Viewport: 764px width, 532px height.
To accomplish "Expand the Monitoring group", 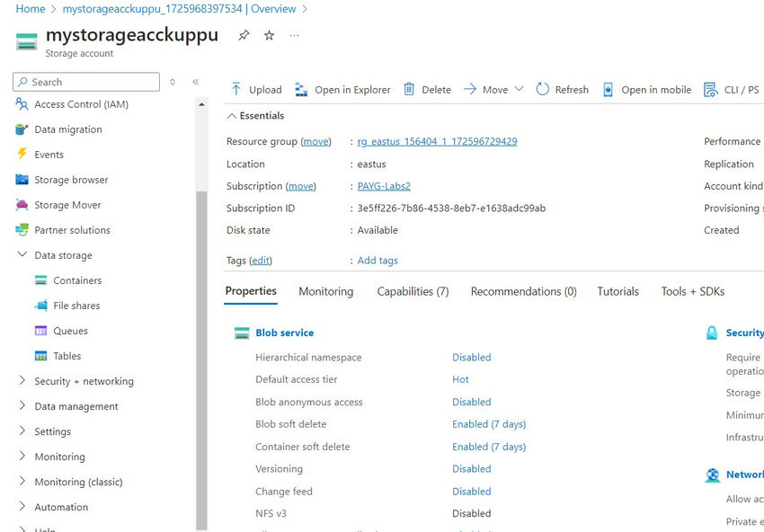I will (x=22, y=456).
